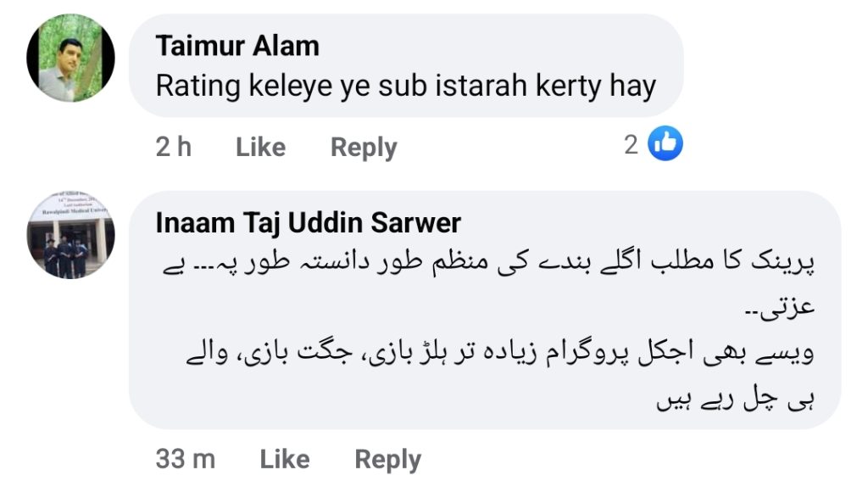Click the 33 m timestamp
Screen dimensions: 868x481
click(x=186, y=459)
